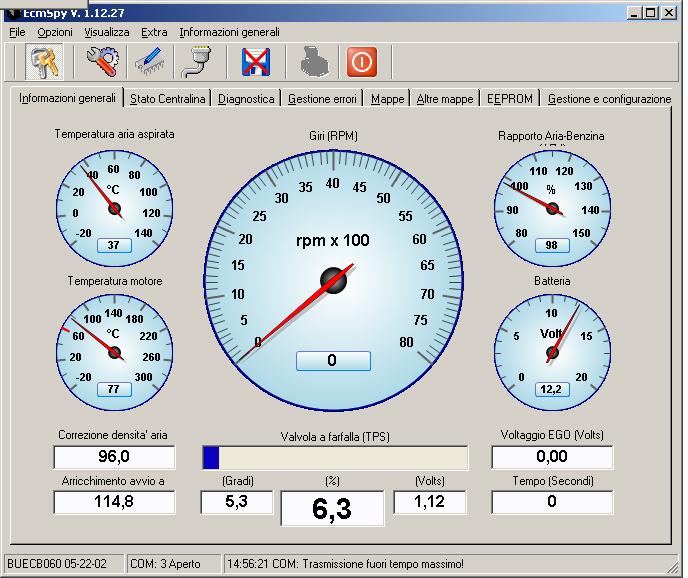Open the Mappe tab

tap(387, 99)
